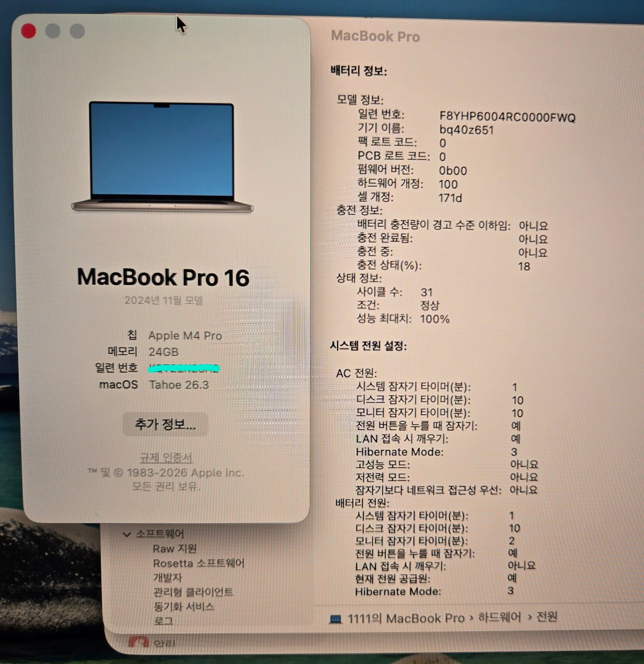Click firmware version 0b00 value

click(453, 171)
